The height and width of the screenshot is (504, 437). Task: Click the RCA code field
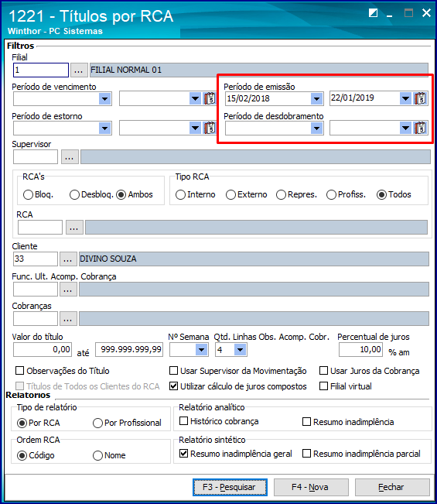coord(40,228)
